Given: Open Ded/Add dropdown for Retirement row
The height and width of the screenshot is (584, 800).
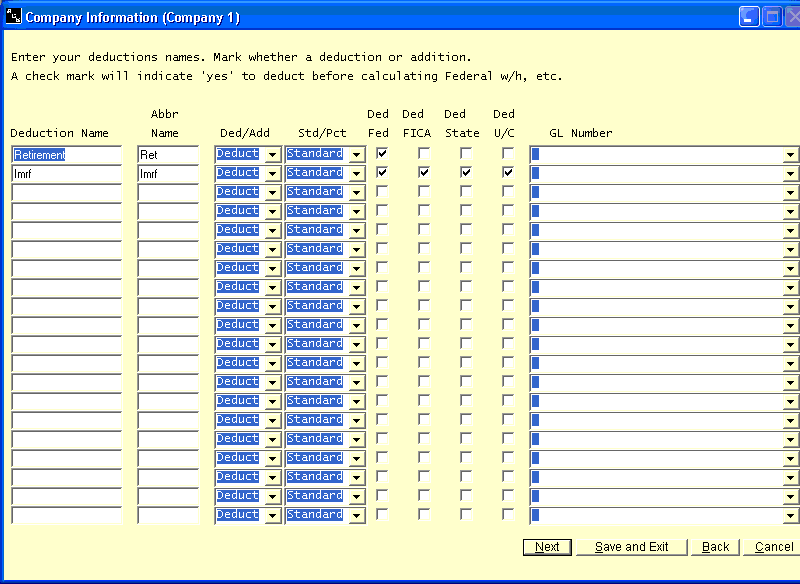Looking at the screenshot, I should 272,155.
